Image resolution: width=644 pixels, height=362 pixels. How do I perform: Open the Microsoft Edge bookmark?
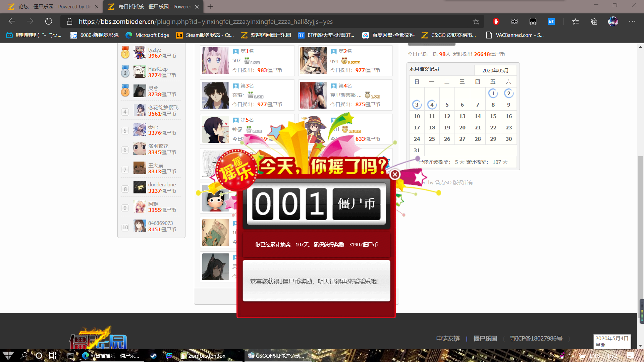147,35
